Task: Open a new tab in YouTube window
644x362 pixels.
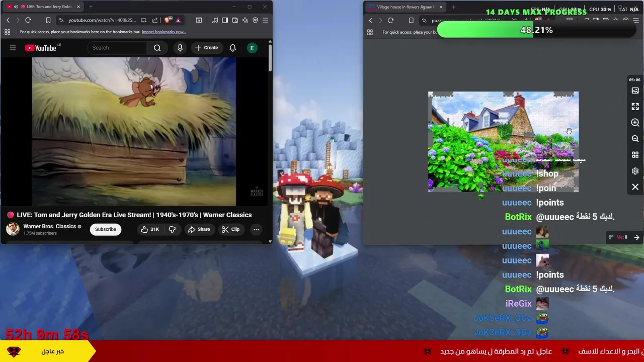Action: pos(91,7)
